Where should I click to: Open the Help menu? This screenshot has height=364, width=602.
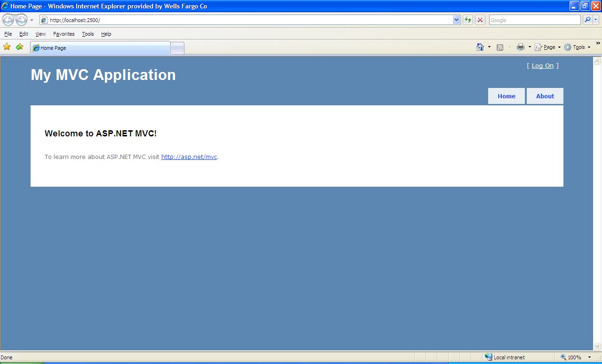(x=106, y=34)
